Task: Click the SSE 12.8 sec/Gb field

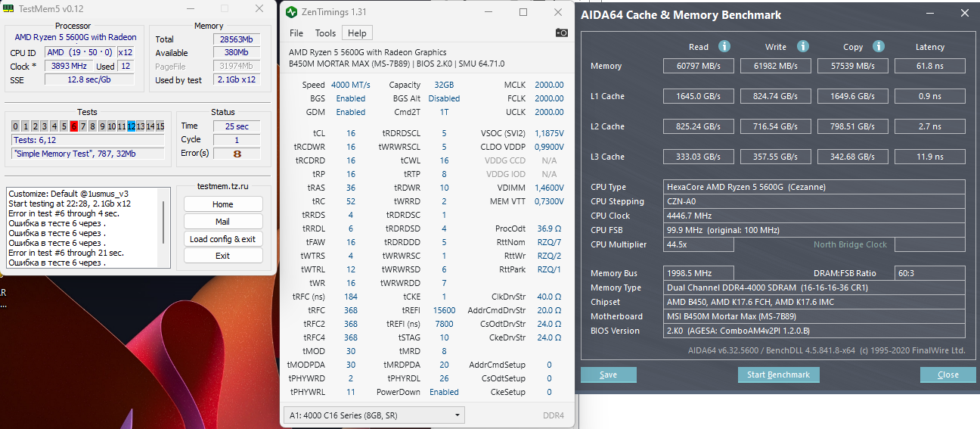Action: [89, 80]
